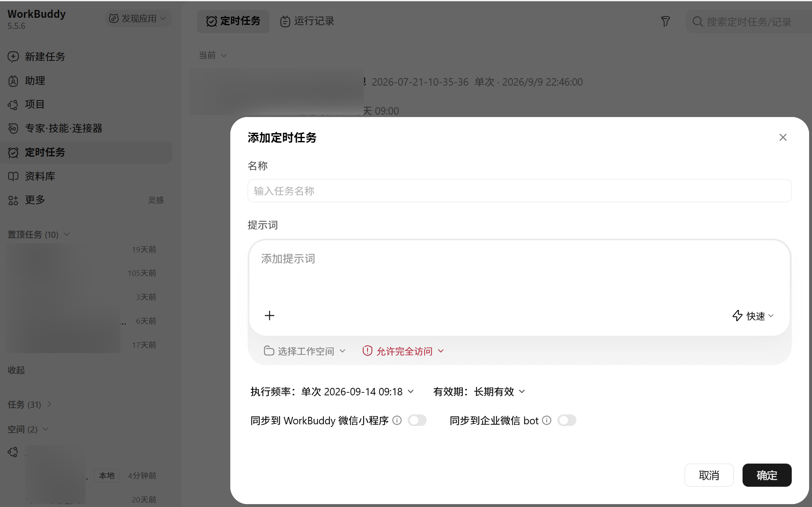Click the filter funnel icon in top bar

[x=665, y=22]
